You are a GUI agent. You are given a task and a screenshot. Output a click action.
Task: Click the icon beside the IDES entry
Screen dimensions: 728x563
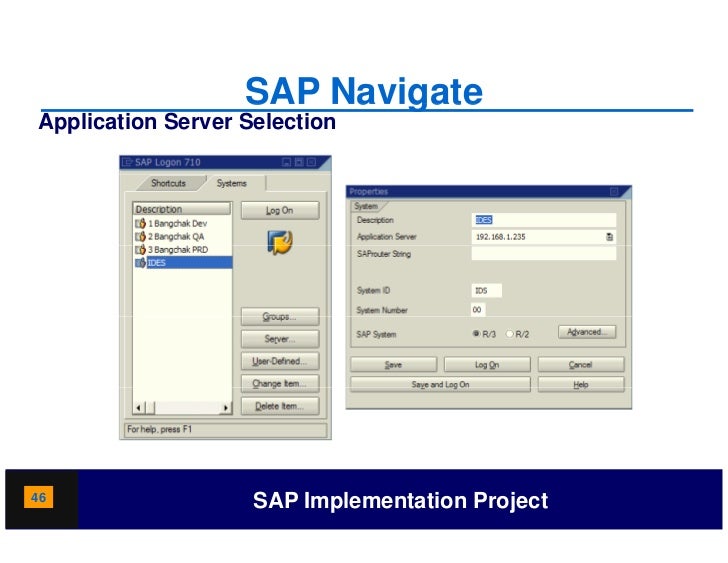point(141,262)
